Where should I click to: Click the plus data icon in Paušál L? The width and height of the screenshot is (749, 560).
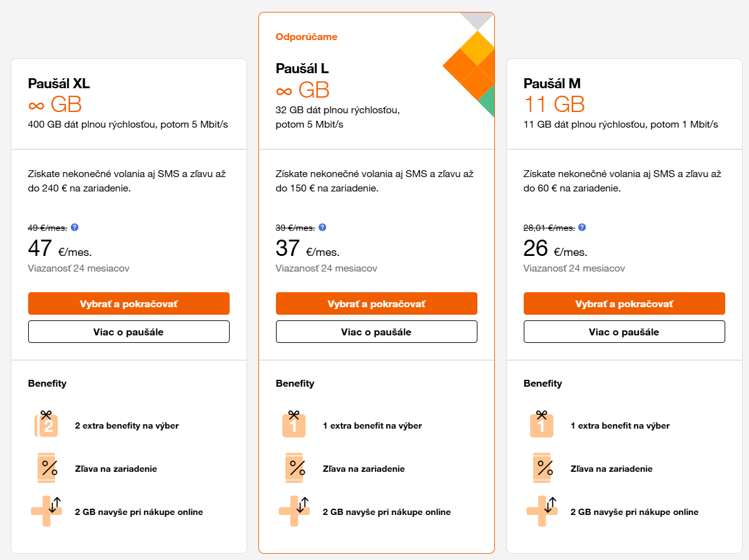pos(293,511)
